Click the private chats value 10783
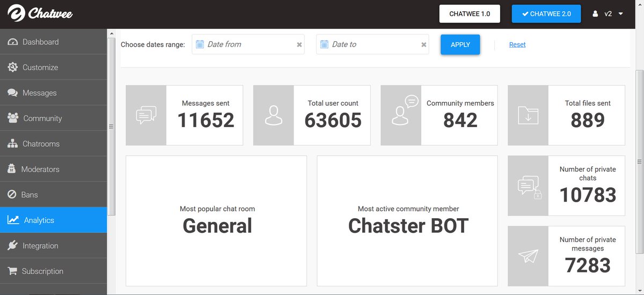Viewport: 644px width, 295px height. coord(588,195)
